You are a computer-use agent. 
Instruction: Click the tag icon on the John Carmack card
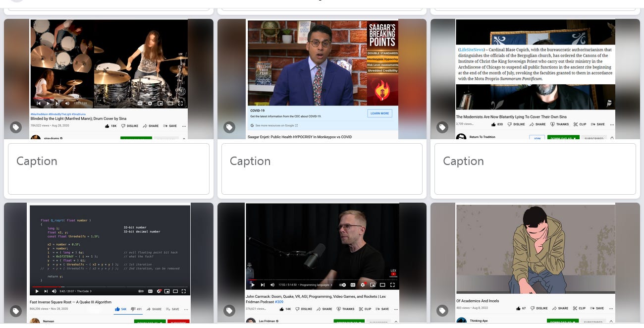click(229, 311)
